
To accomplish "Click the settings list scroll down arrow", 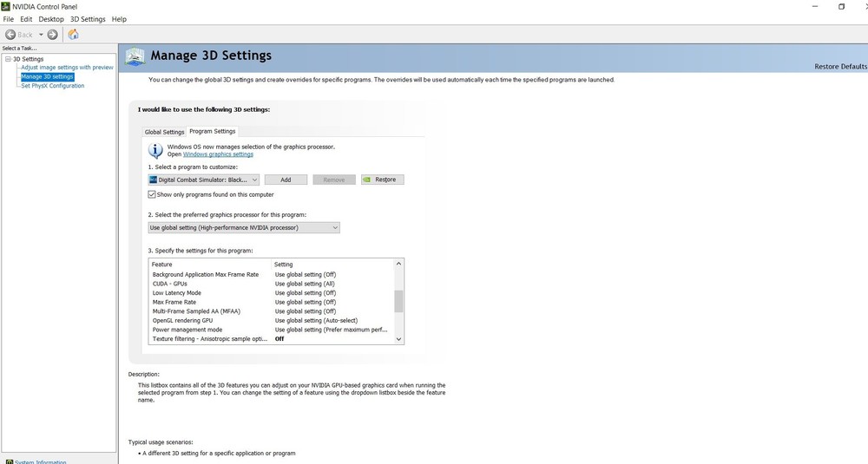I will (x=398, y=340).
